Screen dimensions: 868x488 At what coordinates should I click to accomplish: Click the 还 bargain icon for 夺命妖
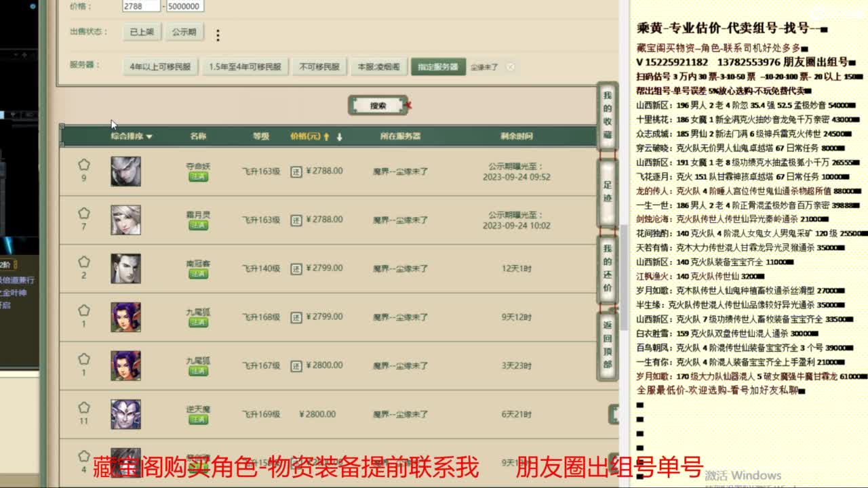pyautogui.click(x=296, y=171)
